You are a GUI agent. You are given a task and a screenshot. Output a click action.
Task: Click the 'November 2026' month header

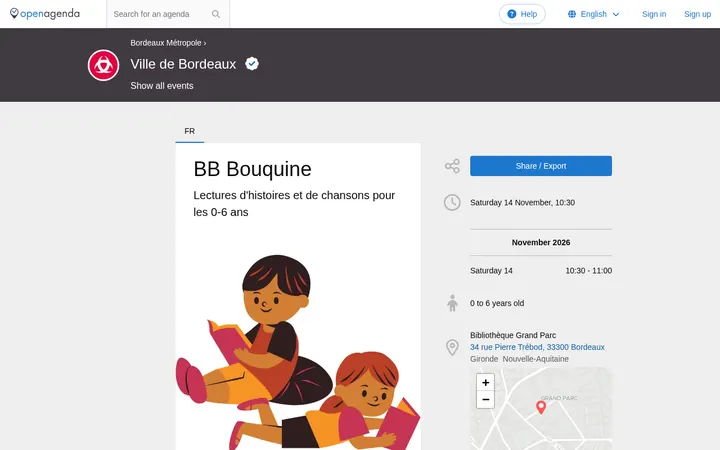click(x=540, y=242)
